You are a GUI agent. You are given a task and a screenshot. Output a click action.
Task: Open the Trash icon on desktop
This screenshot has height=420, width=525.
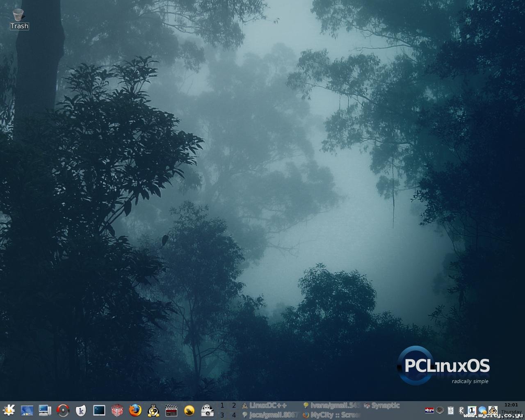[x=19, y=19]
